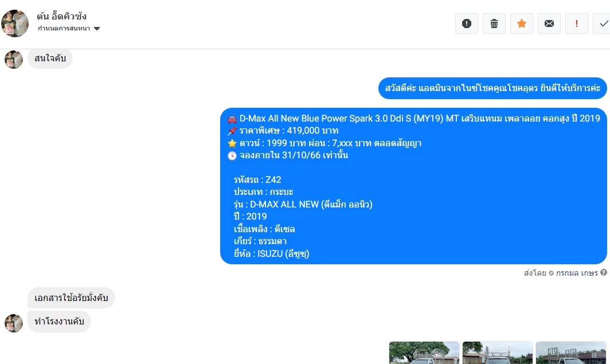Delete conversation with the trash icon
This screenshot has height=364, width=610.
[x=494, y=24]
